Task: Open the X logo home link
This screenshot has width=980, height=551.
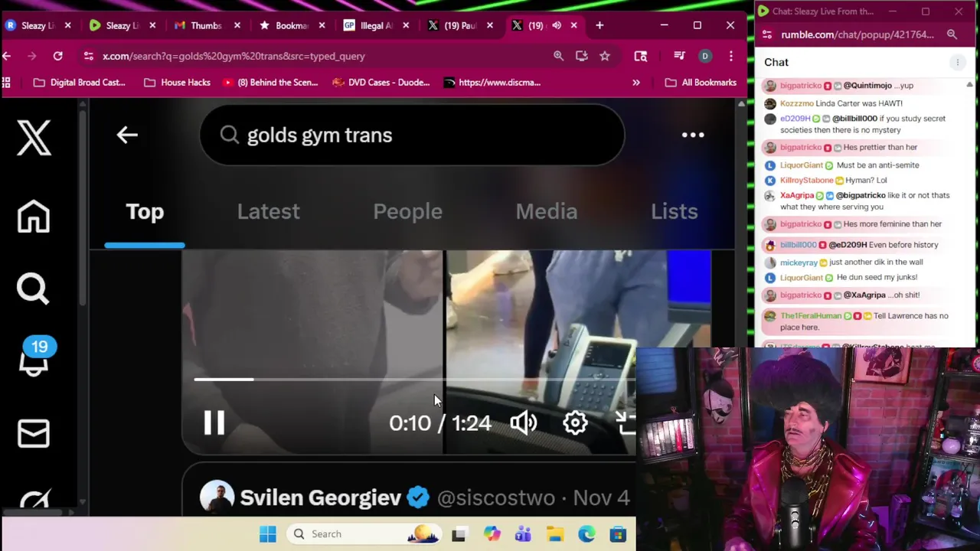Action: (x=34, y=139)
